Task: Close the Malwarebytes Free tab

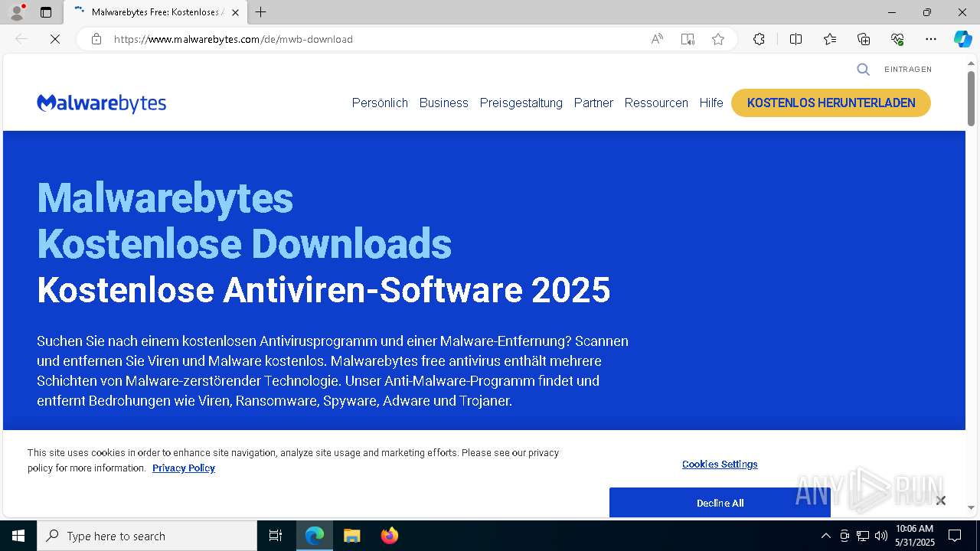Action: 236,12
